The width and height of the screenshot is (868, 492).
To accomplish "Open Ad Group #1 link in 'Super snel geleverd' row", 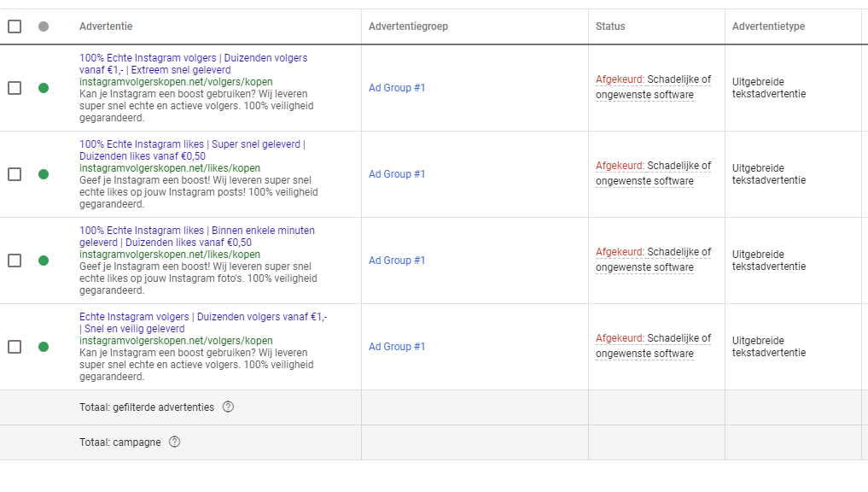I will (x=397, y=174).
